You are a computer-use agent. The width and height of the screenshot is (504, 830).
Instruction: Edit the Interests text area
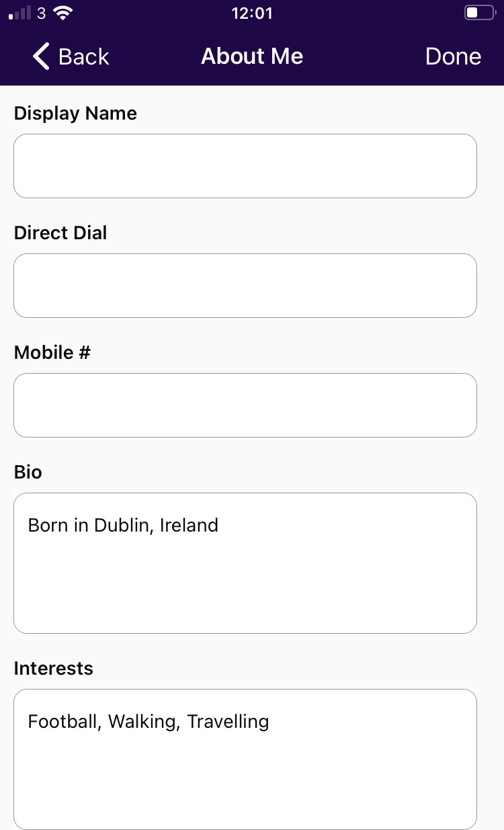pyautogui.click(x=245, y=759)
